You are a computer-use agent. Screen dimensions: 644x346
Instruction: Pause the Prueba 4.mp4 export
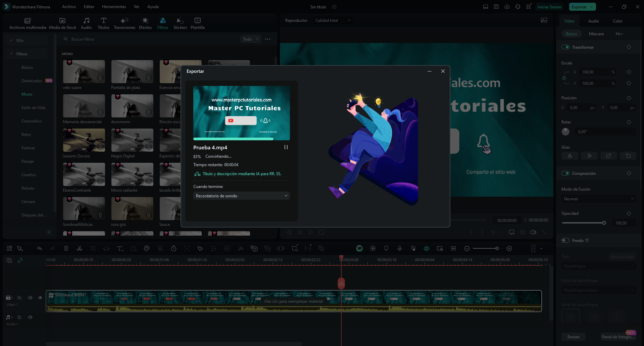pos(286,147)
